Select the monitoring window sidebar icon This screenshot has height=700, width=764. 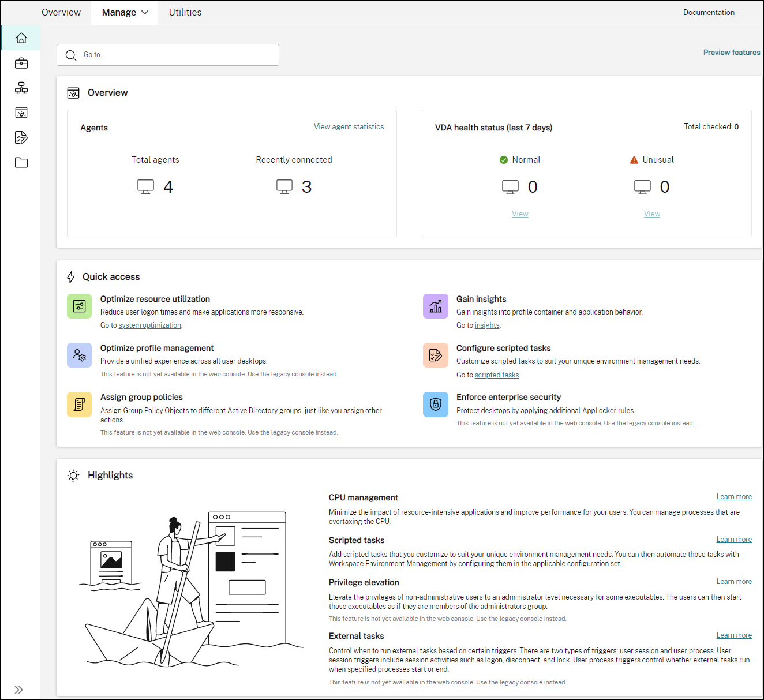pos(21,113)
